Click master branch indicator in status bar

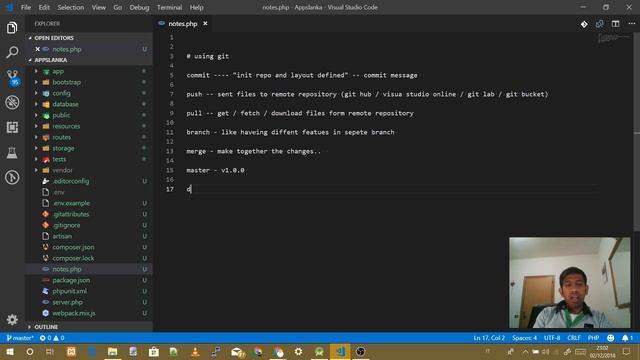pyautogui.click(x=20, y=338)
